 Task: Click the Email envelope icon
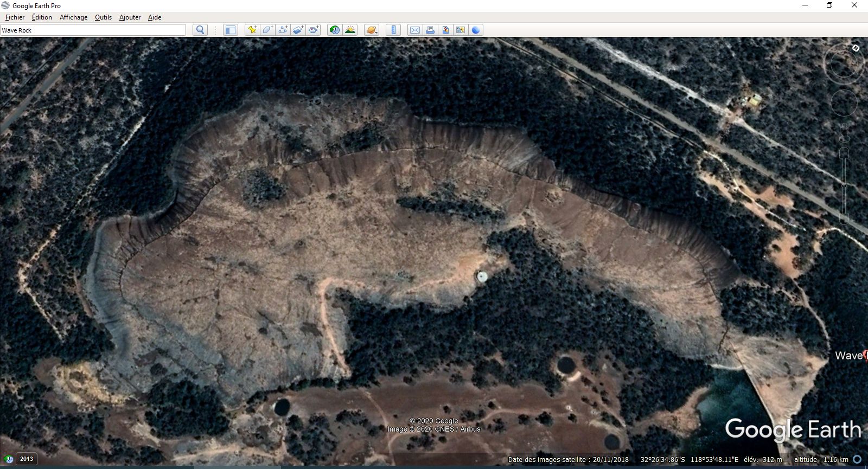pos(414,30)
